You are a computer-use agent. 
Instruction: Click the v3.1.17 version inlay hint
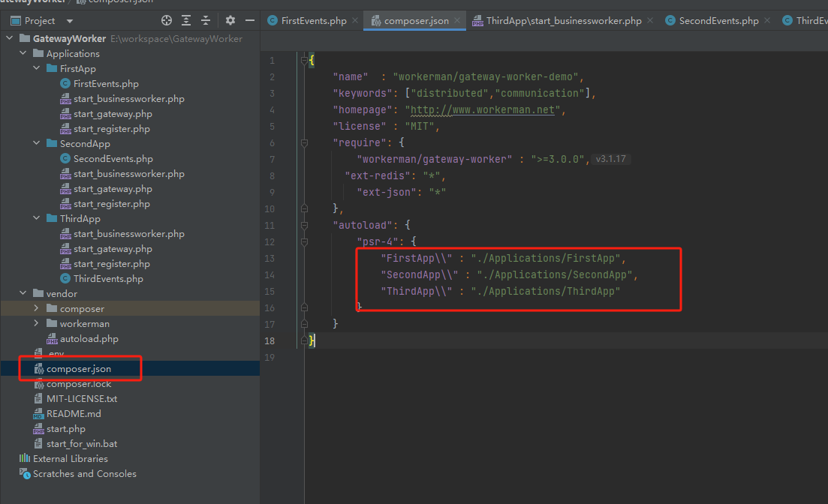(610, 159)
